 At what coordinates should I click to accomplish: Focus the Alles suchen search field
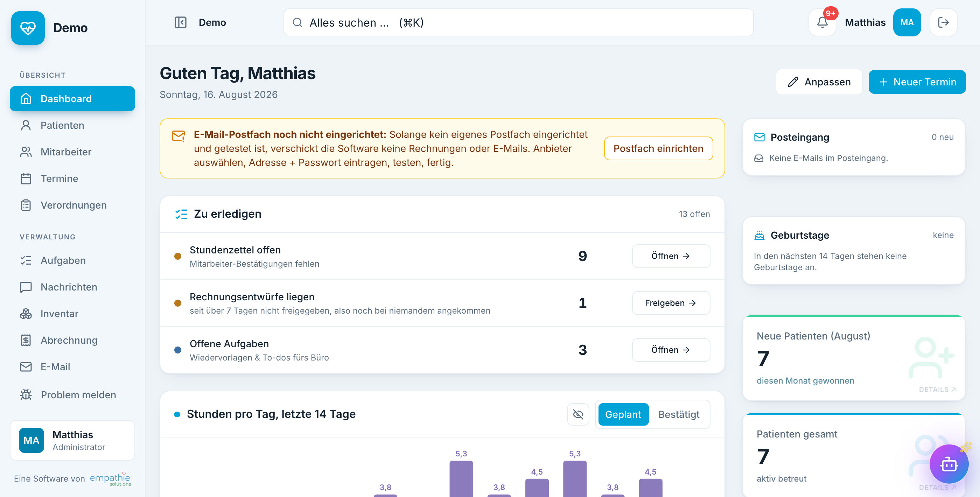tap(518, 22)
